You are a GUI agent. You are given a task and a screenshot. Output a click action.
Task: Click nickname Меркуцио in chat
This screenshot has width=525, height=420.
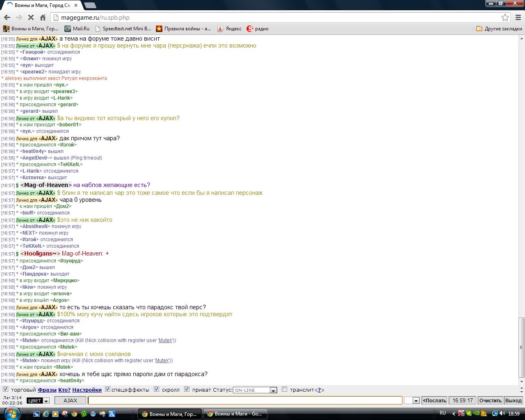65,281
